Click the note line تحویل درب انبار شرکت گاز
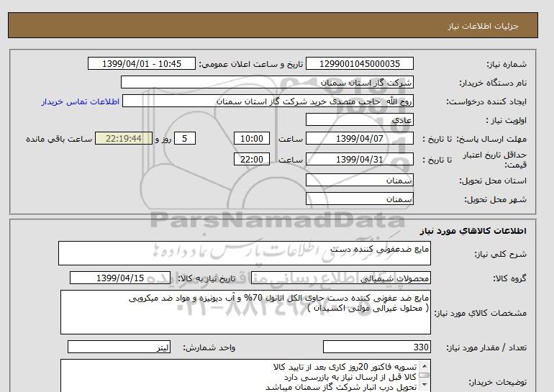The image size is (554, 392). (x=341, y=387)
